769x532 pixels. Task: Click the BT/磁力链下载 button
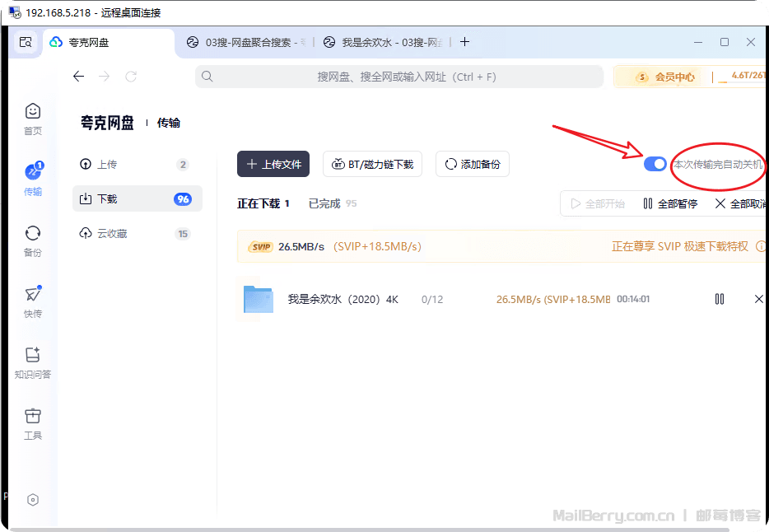(x=373, y=164)
